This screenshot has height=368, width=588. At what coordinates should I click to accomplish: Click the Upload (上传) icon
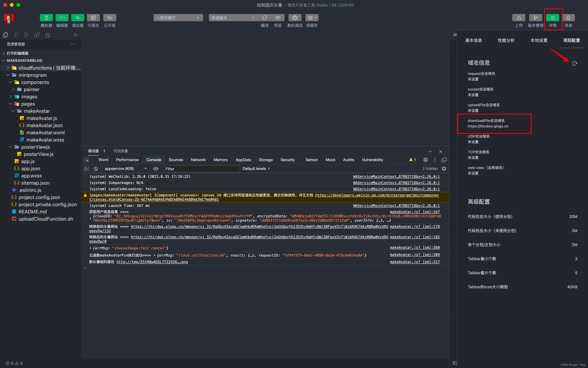[519, 17]
